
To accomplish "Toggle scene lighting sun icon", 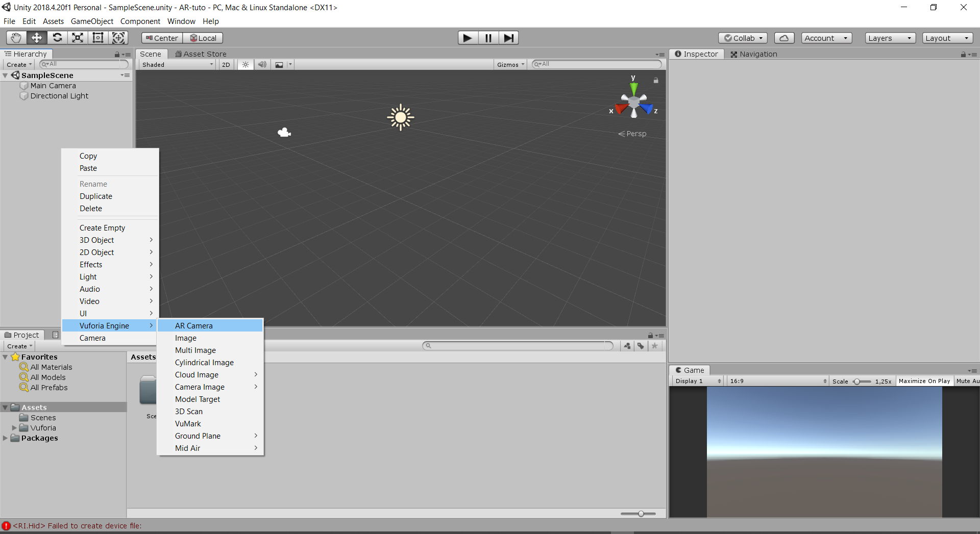I will click(246, 65).
